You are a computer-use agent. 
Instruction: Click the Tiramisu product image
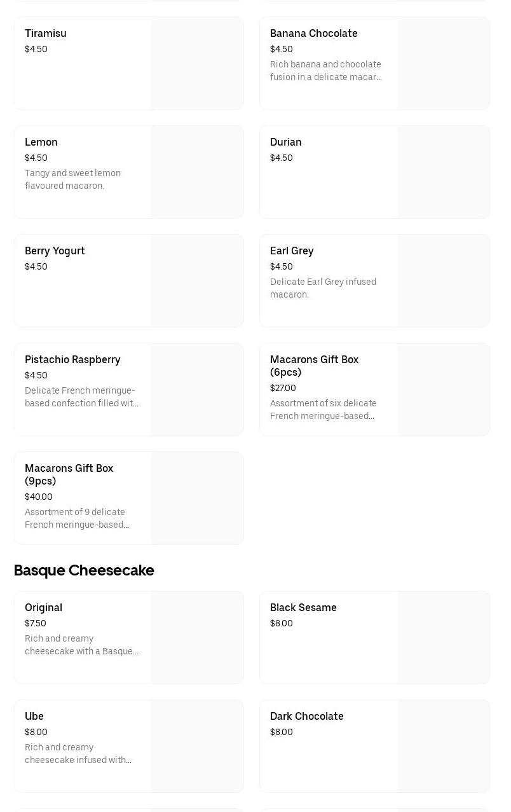pos(197,63)
